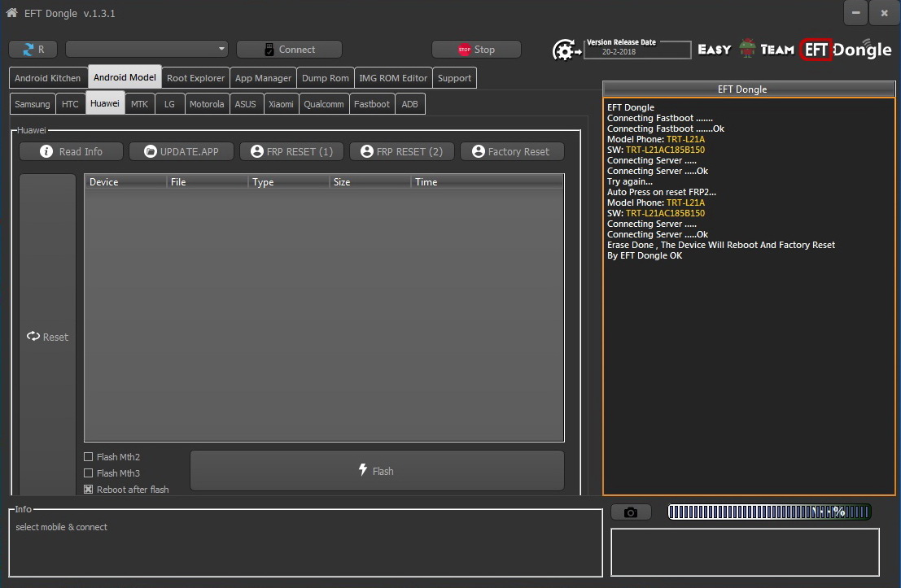Enable the Flash Mth2 checkbox
The height and width of the screenshot is (588, 901).
tap(89, 457)
